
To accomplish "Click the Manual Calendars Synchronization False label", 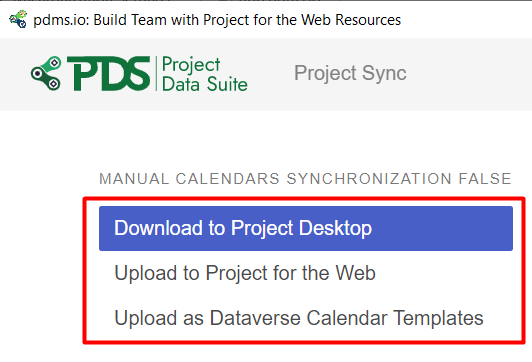I will (305, 179).
